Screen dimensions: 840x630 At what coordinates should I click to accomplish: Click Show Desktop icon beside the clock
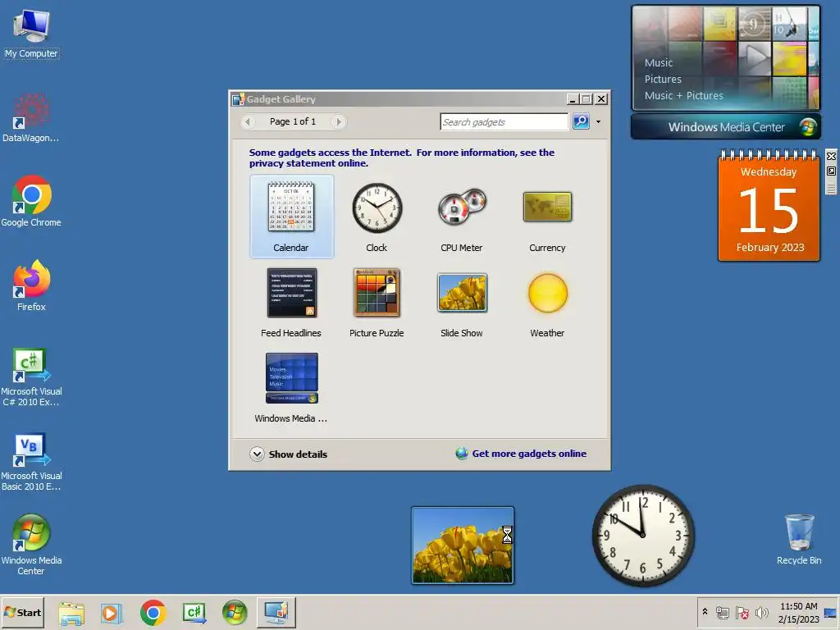point(831,612)
